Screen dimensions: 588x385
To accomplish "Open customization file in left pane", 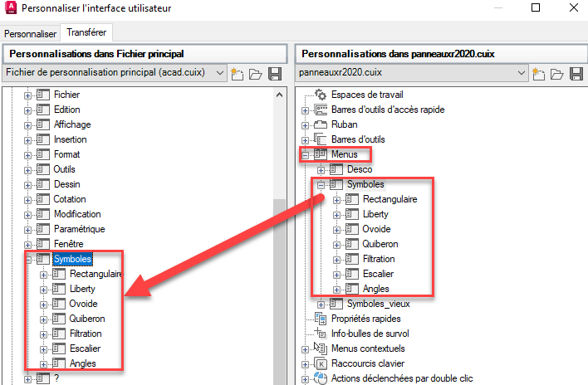I will point(256,74).
